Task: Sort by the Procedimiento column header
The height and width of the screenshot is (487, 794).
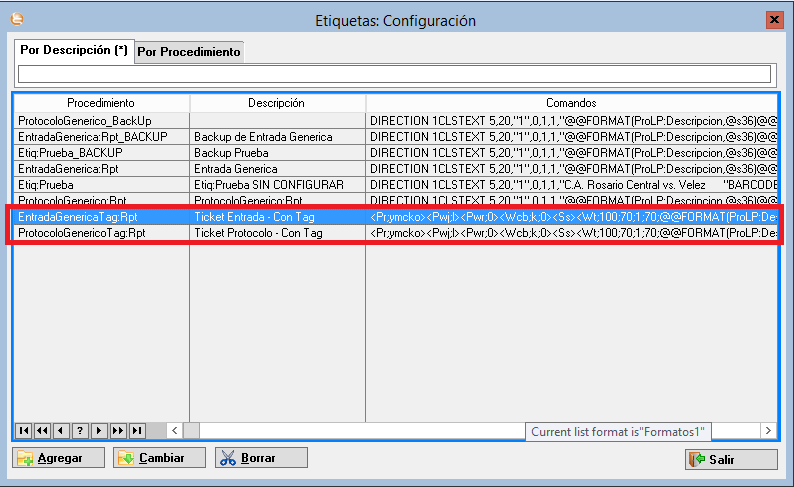Action: [x=100, y=103]
